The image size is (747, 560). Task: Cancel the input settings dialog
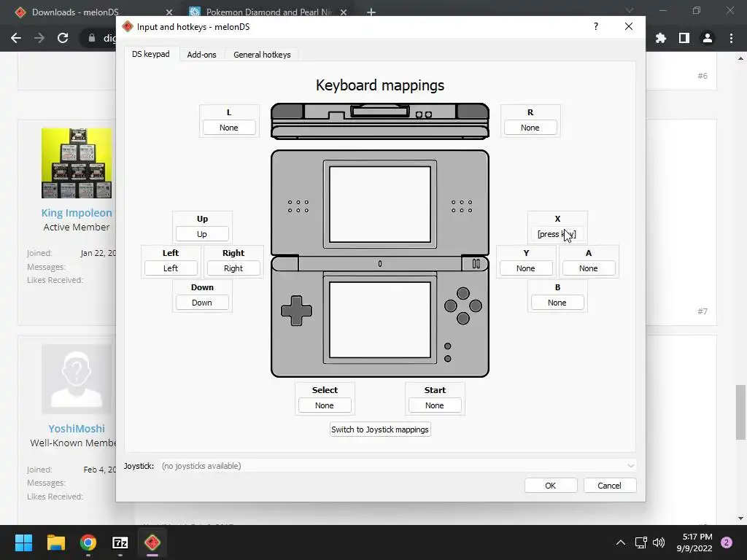[609, 486]
